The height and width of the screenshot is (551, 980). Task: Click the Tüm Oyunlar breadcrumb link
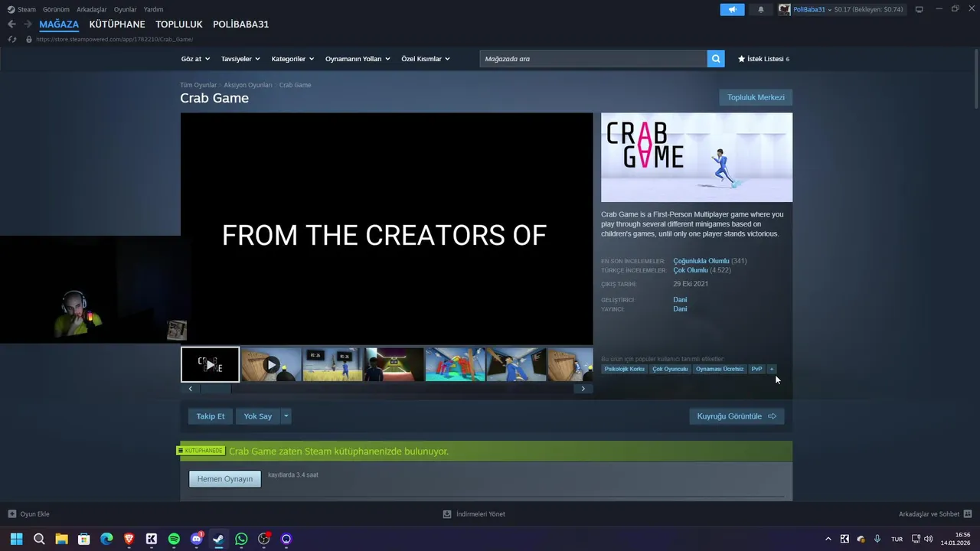[x=198, y=85]
